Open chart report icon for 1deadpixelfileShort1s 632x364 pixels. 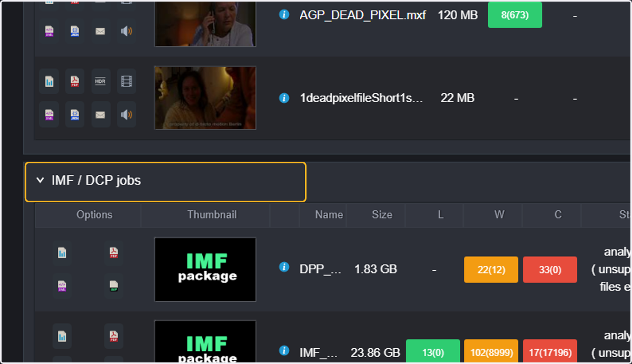pyautogui.click(x=49, y=81)
